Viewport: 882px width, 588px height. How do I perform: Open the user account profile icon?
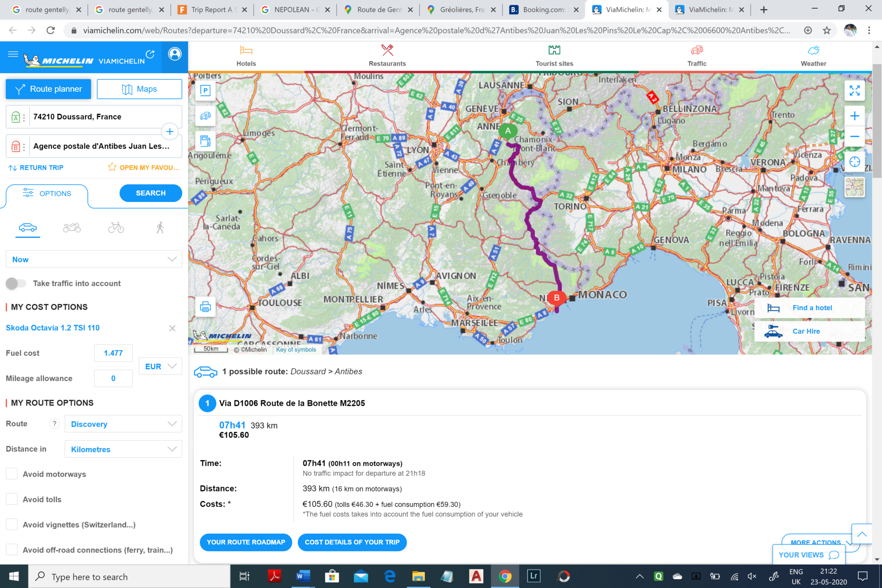coord(175,54)
